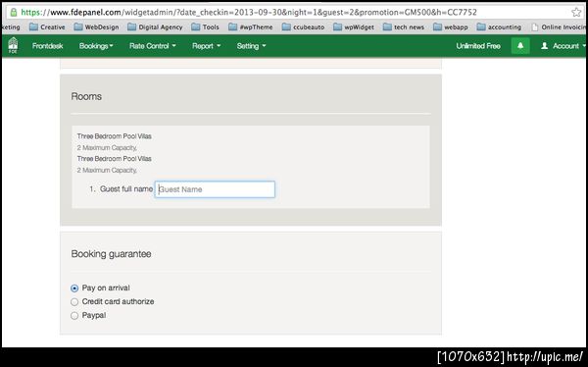Open the webapp bookmarks folder
The width and height of the screenshot is (588, 367).
click(451, 27)
